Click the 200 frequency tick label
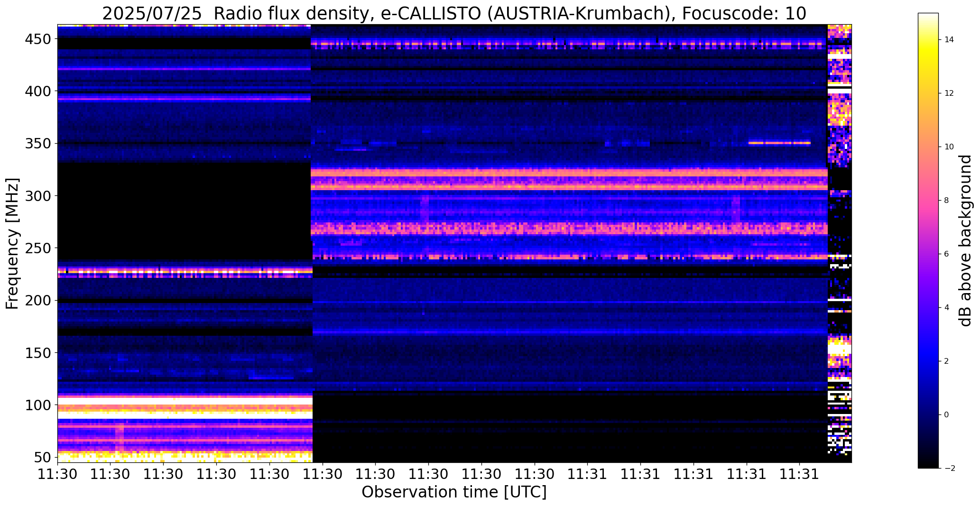The image size is (980, 506). tap(37, 300)
